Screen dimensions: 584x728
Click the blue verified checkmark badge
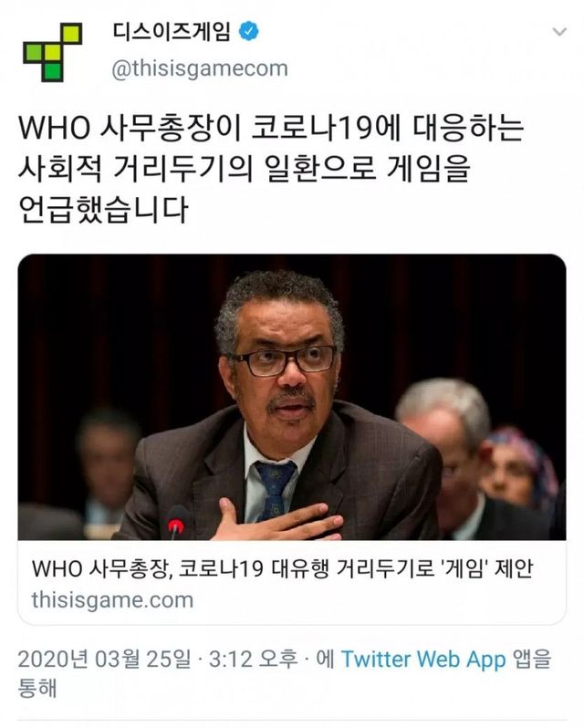(x=248, y=32)
